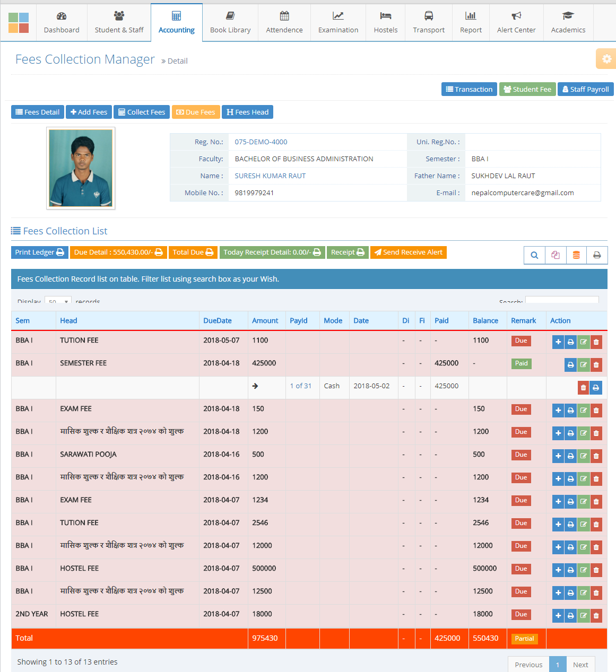616x672 pixels.
Task: Focus the table Search input field
Action: tap(562, 300)
